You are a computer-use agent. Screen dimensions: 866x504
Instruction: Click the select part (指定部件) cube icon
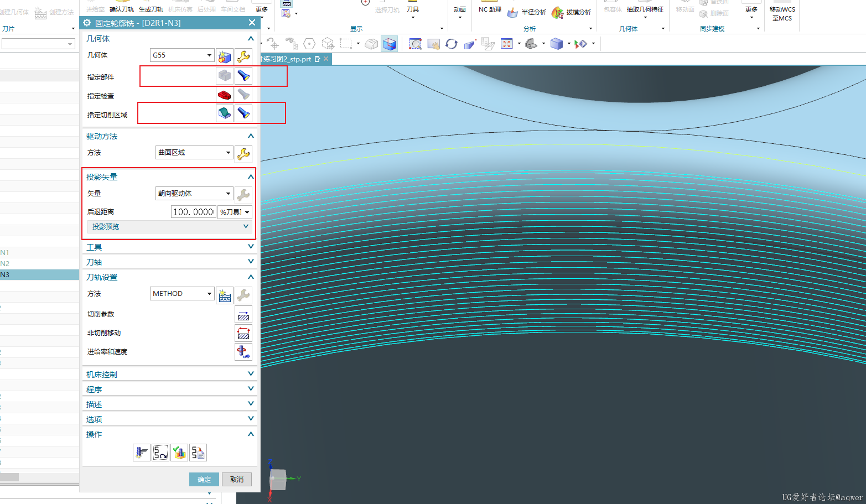pos(224,75)
